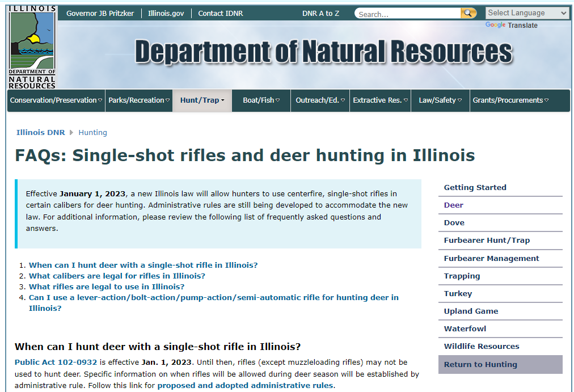Jump to What calibers are legal question

tap(117, 276)
